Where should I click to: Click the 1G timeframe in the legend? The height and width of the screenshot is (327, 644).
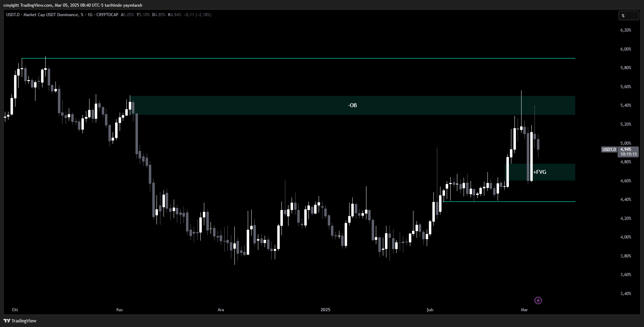[90, 15]
